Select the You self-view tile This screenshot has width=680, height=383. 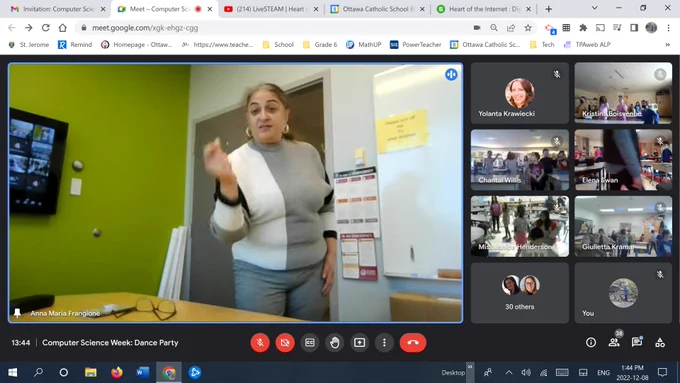623,293
